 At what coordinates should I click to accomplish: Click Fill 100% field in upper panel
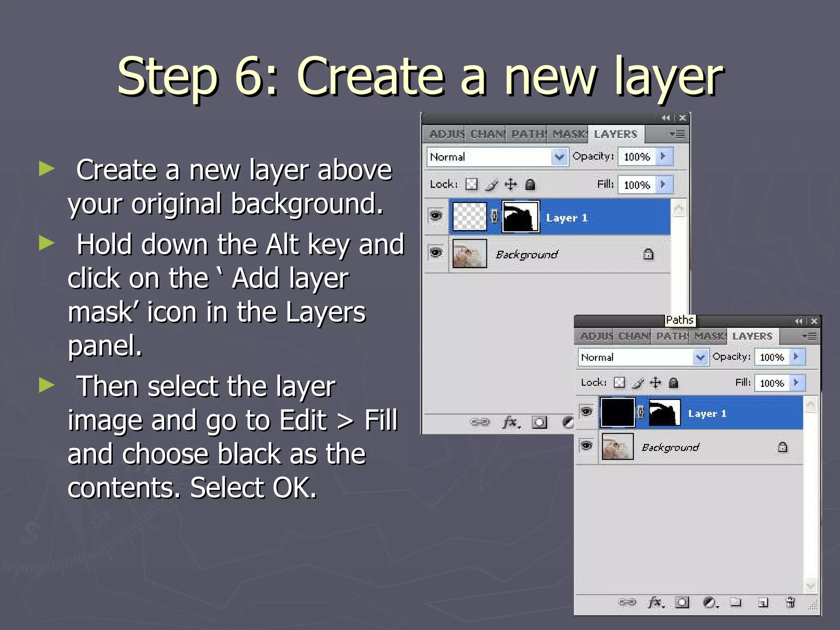pyautogui.click(x=637, y=185)
